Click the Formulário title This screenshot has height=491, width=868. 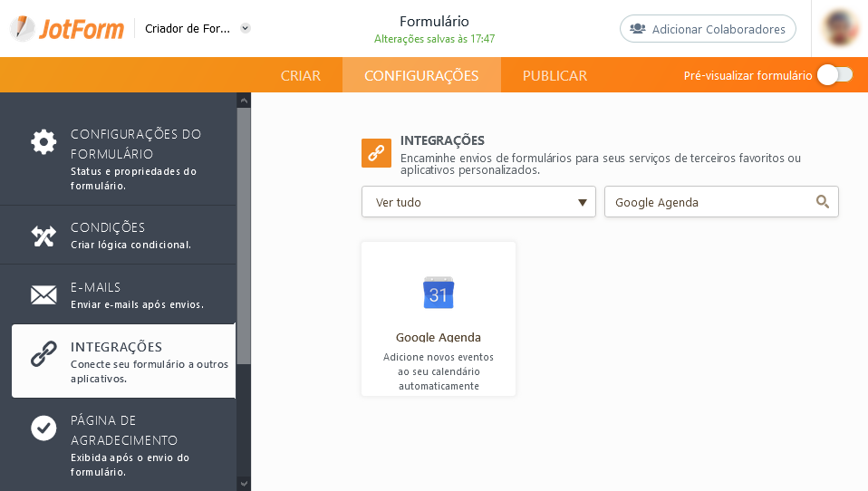[434, 22]
